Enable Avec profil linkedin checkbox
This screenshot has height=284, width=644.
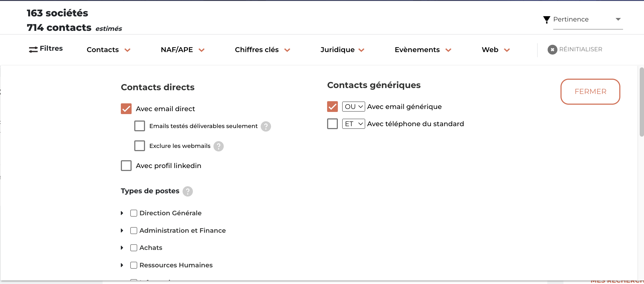pos(126,166)
